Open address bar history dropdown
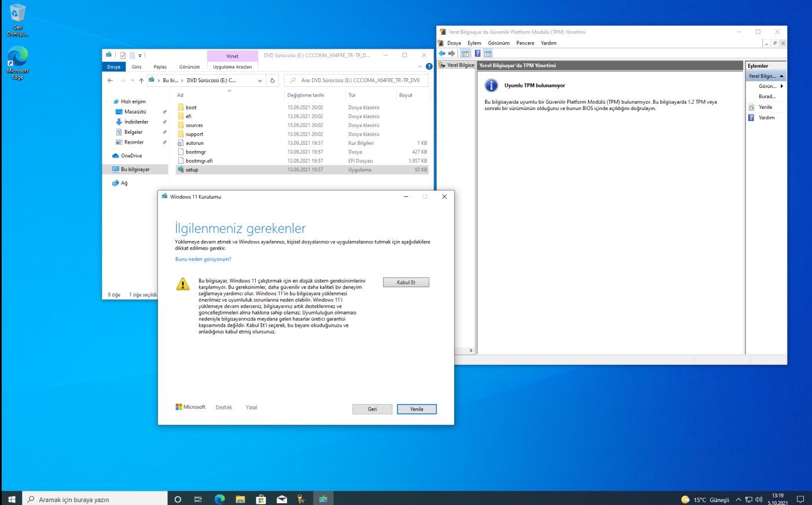Viewport: 812px width, 505px height. click(x=260, y=80)
